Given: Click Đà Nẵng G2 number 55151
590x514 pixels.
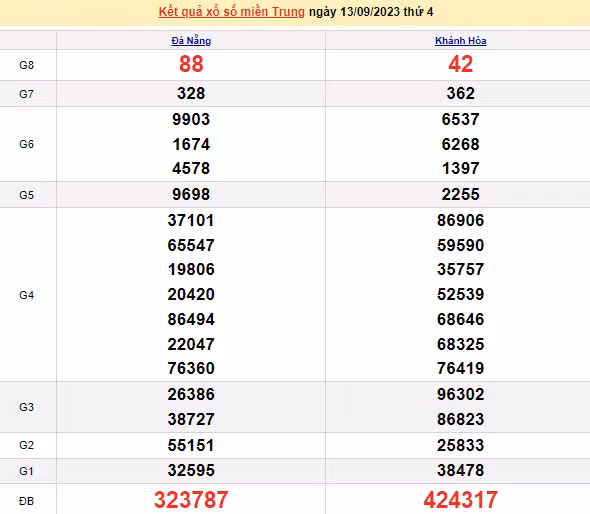Looking at the screenshot, I should [x=191, y=446].
